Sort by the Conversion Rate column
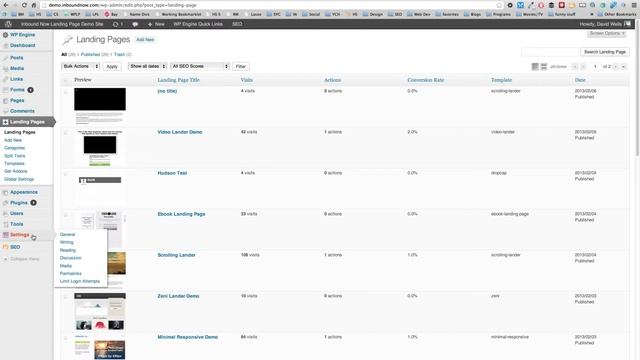640x360 pixels. tap(425, 80)
